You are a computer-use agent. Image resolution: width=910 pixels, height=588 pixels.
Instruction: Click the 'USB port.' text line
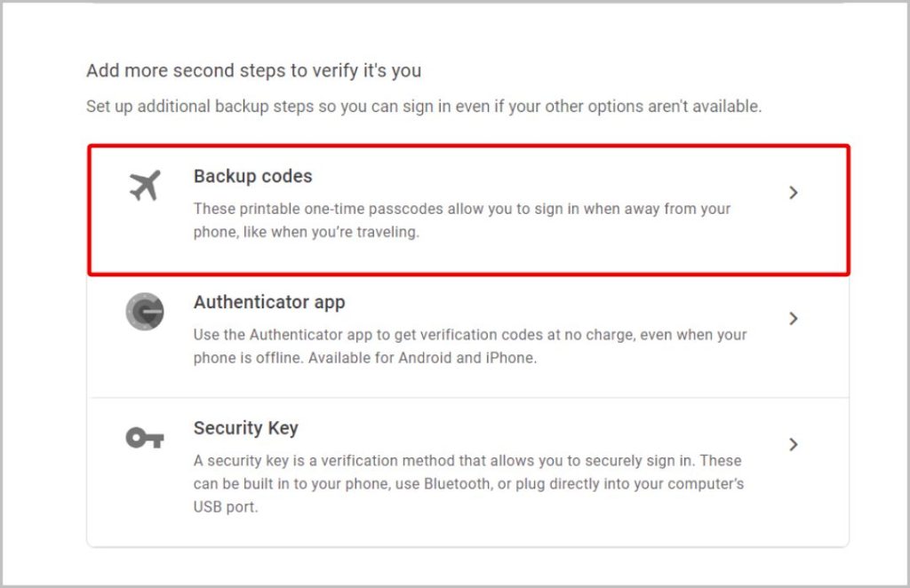pyautogui.click(x=225, y=507)
